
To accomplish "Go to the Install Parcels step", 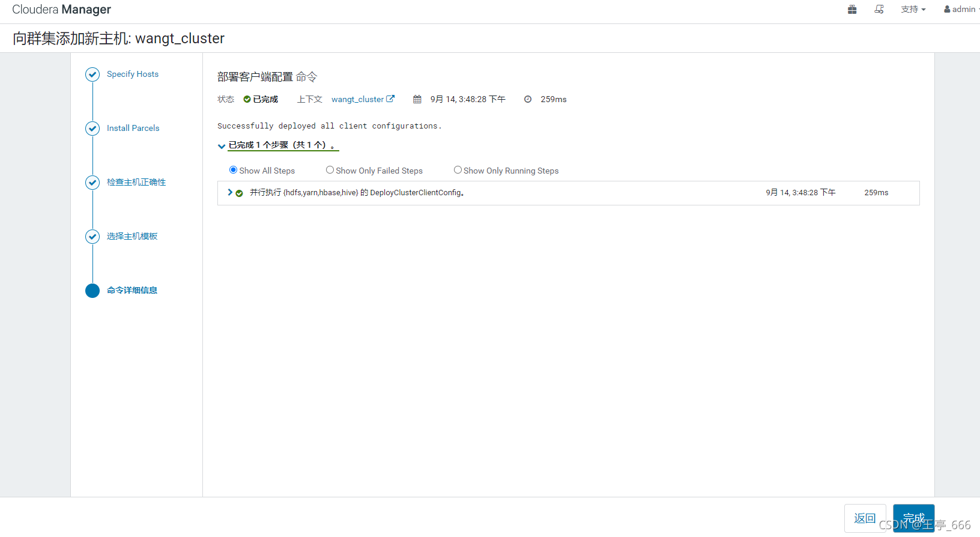I will [x=133, y=129].
